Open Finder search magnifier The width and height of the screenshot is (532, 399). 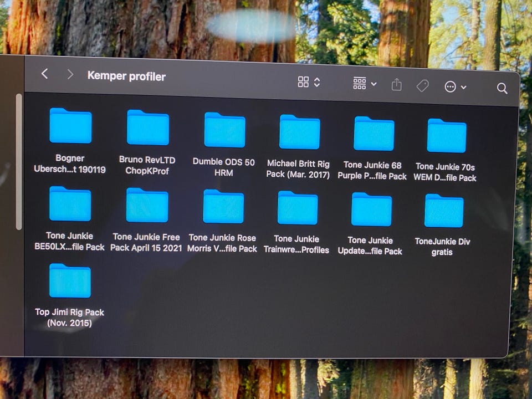(x=502, y=89)
